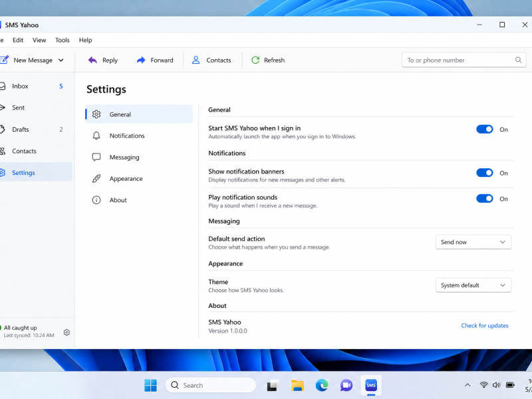Screen dimensions: 532x399
Task: Disable Play notification sounds switch
Action: coord(485,198)
